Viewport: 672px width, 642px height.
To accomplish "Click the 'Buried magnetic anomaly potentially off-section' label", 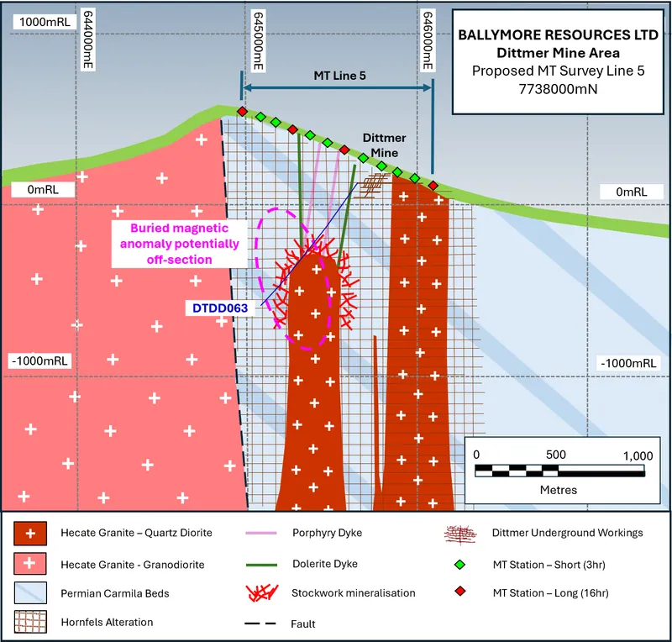I will pyautogui.click(x=179, y=244).
